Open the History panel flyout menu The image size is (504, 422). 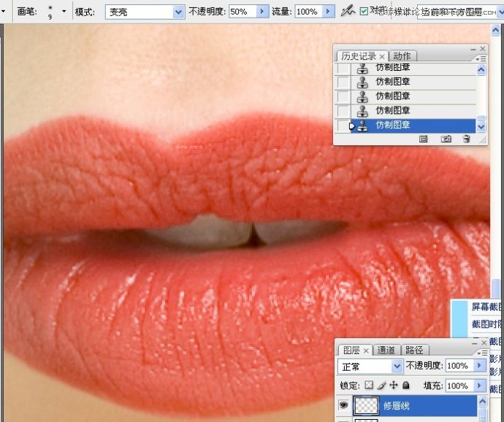pos(481,59)
